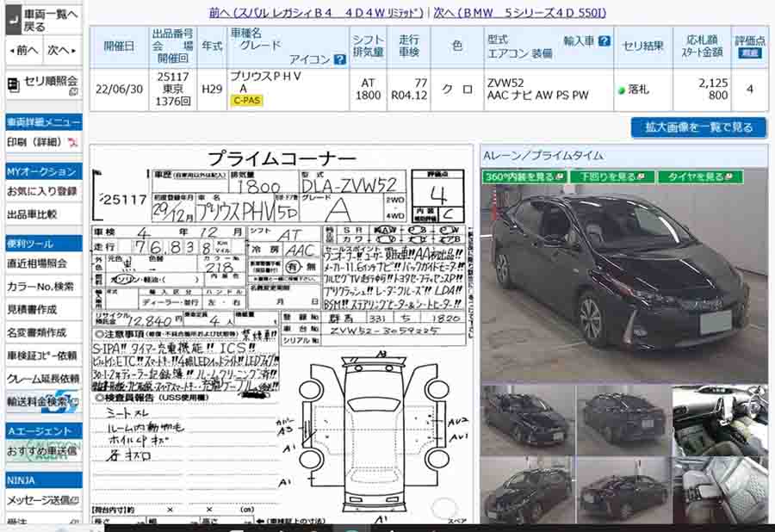Follow the 前へ (スバル レガシィB4) link

[316, 12]
